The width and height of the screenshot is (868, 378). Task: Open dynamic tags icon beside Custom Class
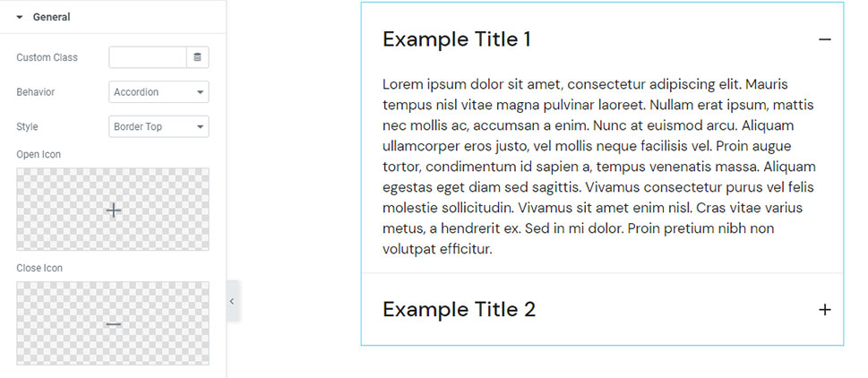[198, 57]
